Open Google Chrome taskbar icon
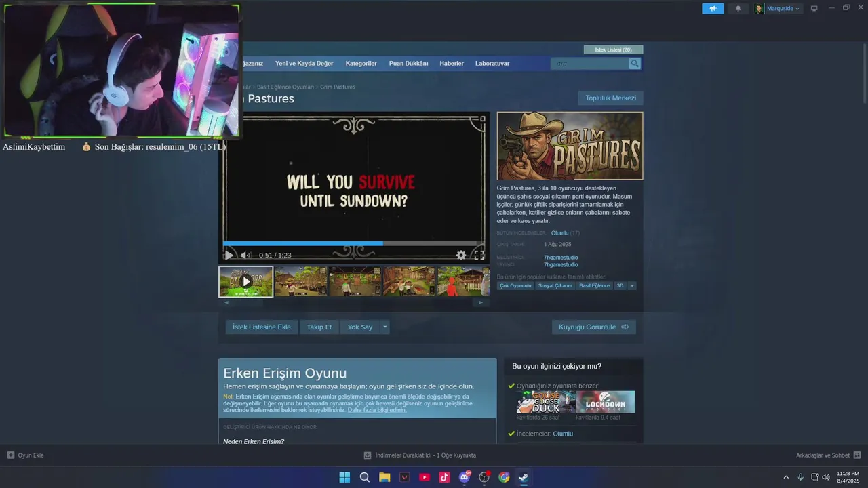 [x=504, y=477]
